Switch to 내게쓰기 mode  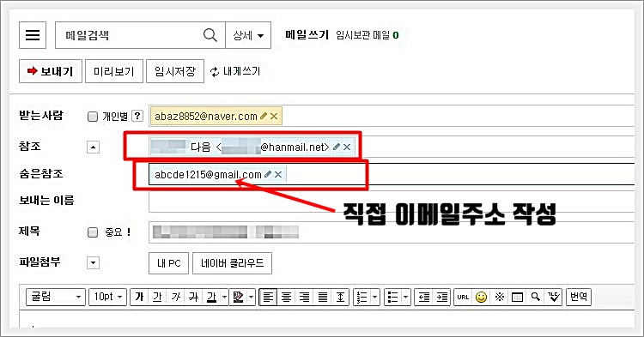tap(235, 72)
